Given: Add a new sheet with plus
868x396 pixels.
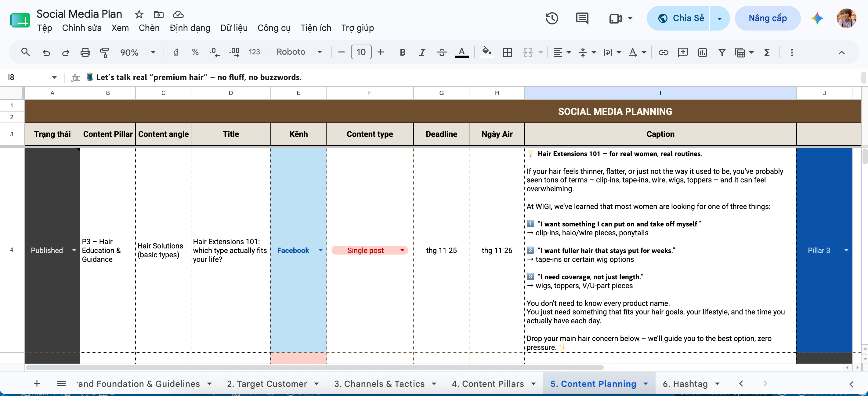Looking at the screenshot, I should click(x=37, y=383).
